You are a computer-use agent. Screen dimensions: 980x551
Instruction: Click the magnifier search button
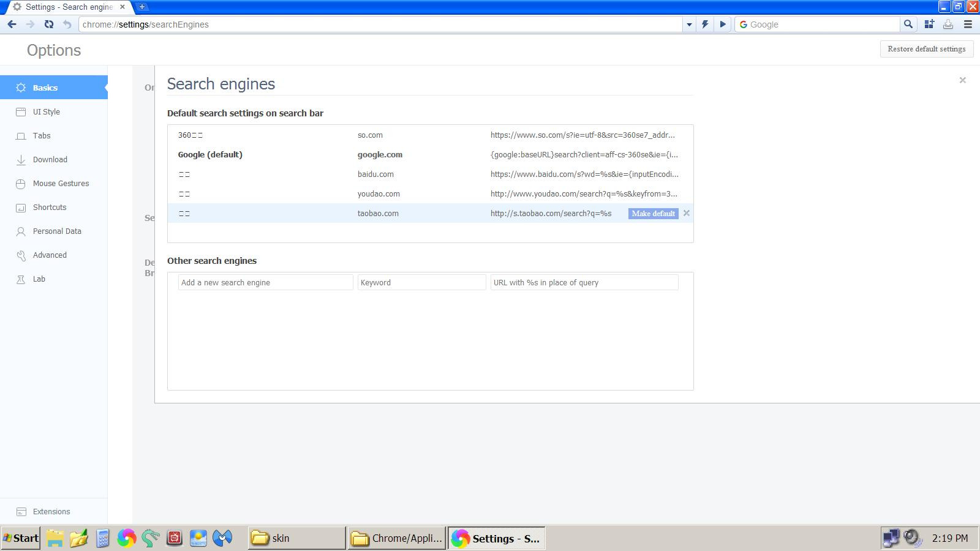click(x=908, y=24)
